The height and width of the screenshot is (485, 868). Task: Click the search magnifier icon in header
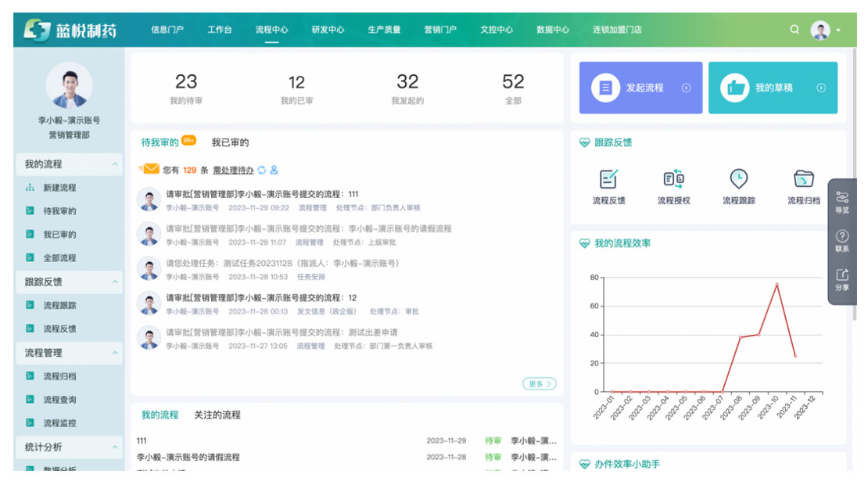tap(794, 30)
